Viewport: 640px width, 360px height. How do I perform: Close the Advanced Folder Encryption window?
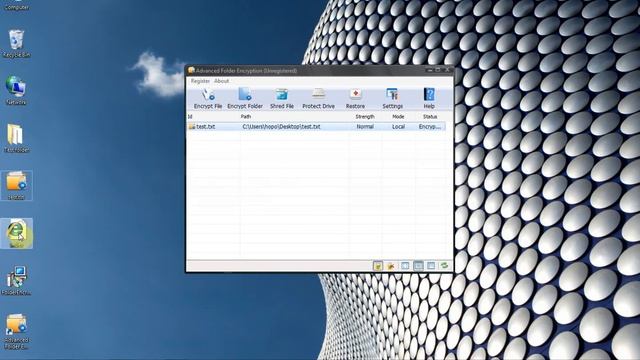(447, 70)
